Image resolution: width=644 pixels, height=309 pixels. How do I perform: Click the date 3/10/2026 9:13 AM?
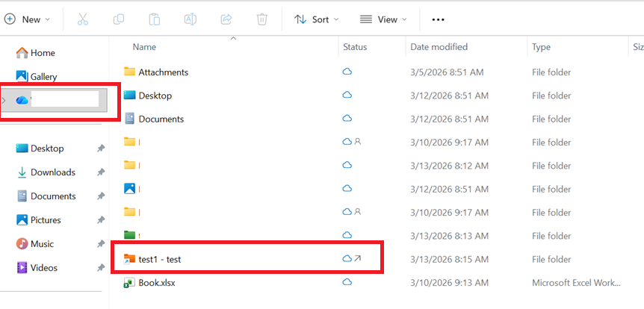[x=449, y=283]
